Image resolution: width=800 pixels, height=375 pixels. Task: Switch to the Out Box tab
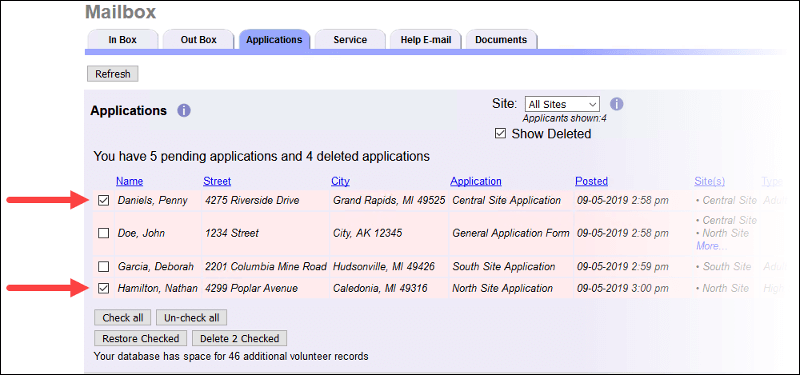pos(198,40)
